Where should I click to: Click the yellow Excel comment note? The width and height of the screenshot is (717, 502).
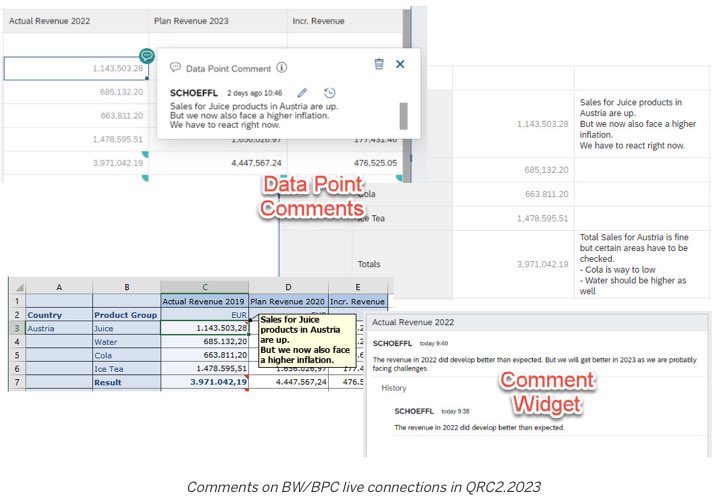pyautogui.click(x=307, y=340)
